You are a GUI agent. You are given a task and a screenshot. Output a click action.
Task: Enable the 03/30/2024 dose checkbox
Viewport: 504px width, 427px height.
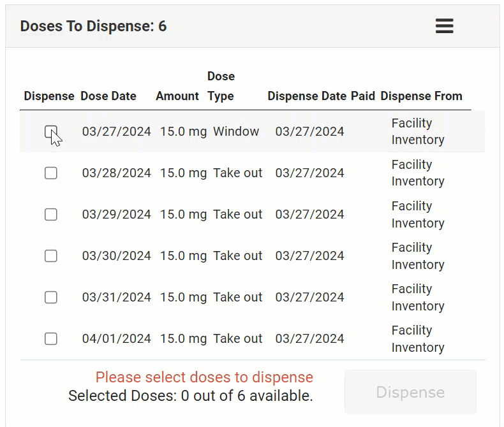coord(51,256)
